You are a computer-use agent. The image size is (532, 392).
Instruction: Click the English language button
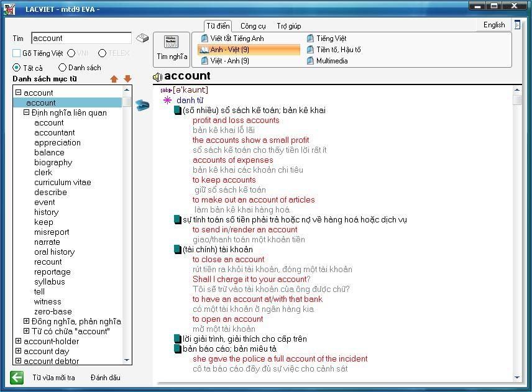tap(494, 25)
